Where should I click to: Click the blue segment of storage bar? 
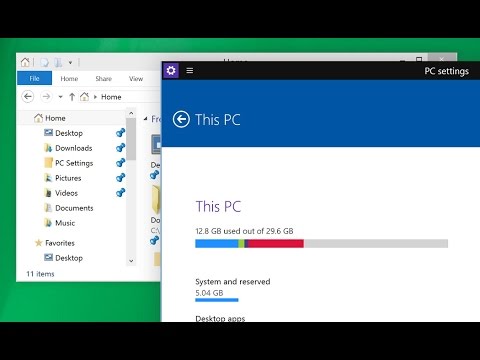(x=217, y=243)
